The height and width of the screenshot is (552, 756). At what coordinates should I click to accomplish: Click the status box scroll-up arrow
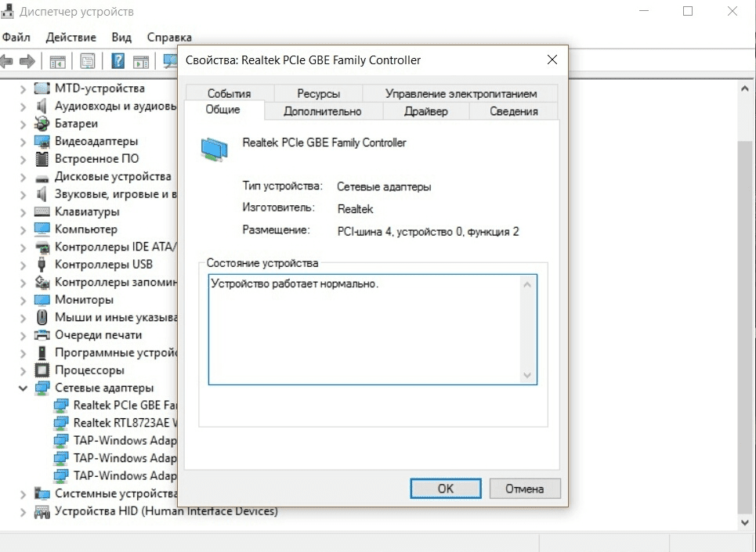[527, 285]
